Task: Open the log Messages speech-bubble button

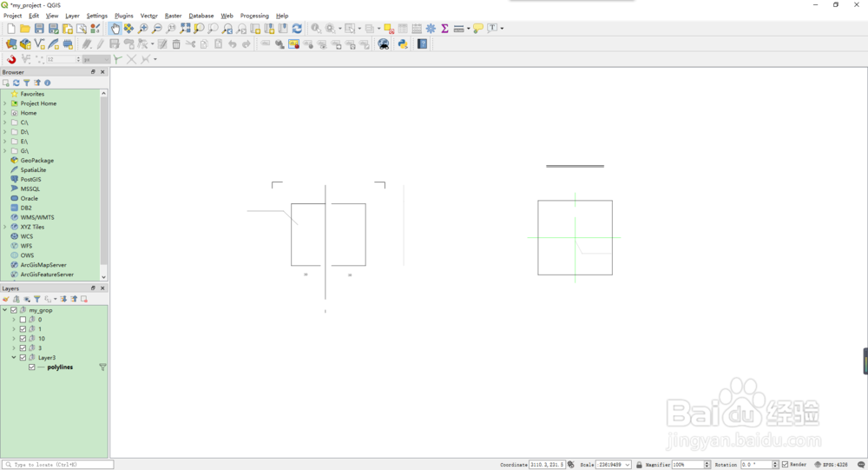Action: click(861, 465)
